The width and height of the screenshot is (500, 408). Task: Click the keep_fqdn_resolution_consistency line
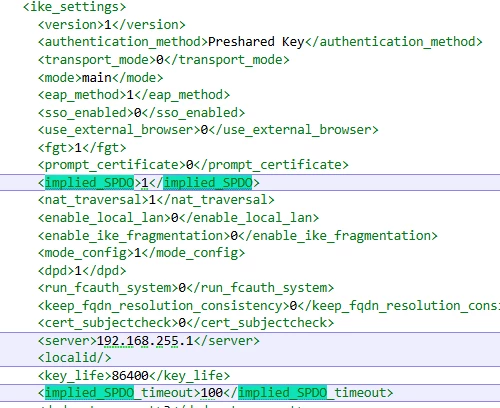[269, 306]
